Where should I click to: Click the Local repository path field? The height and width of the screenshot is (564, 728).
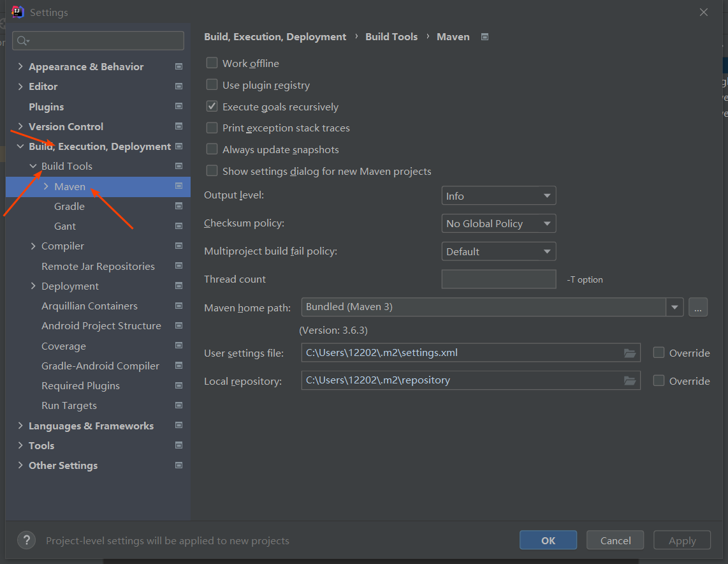click(471, 380)
